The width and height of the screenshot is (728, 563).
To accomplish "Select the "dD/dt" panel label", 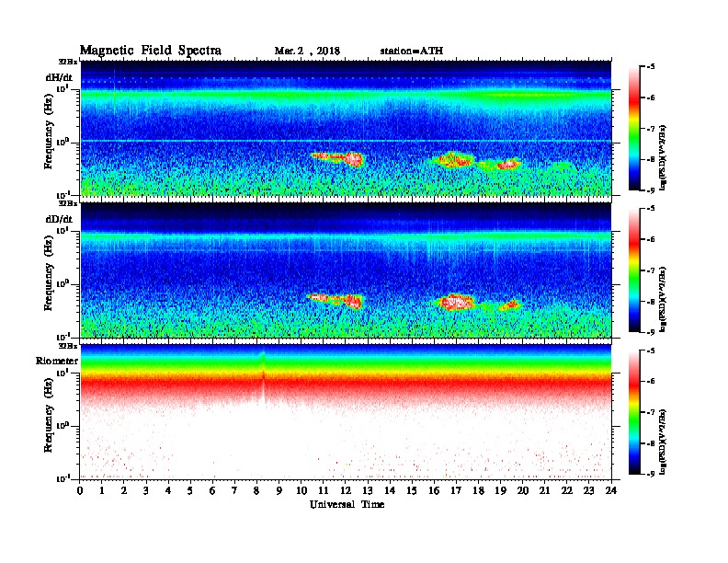I will [59, 219].
